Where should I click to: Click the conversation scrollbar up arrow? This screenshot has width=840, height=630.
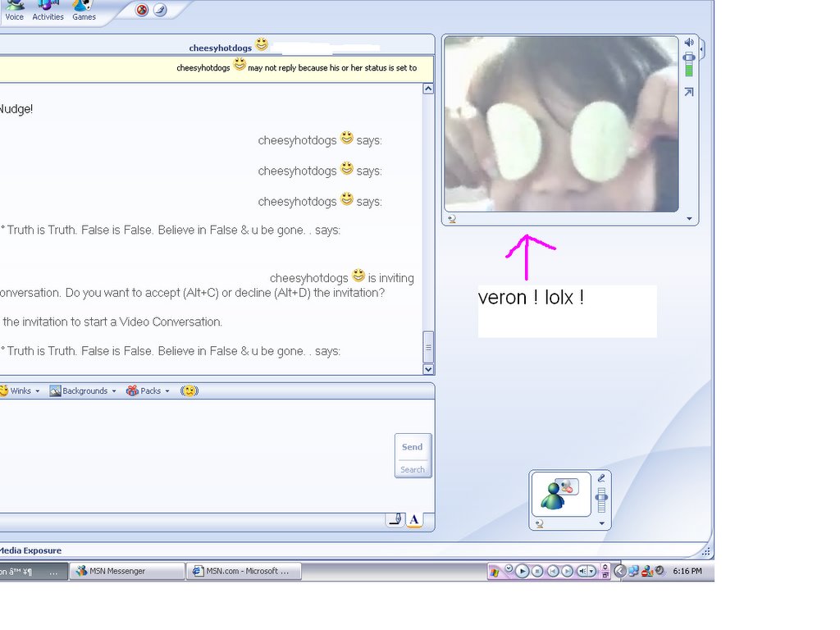428,89
